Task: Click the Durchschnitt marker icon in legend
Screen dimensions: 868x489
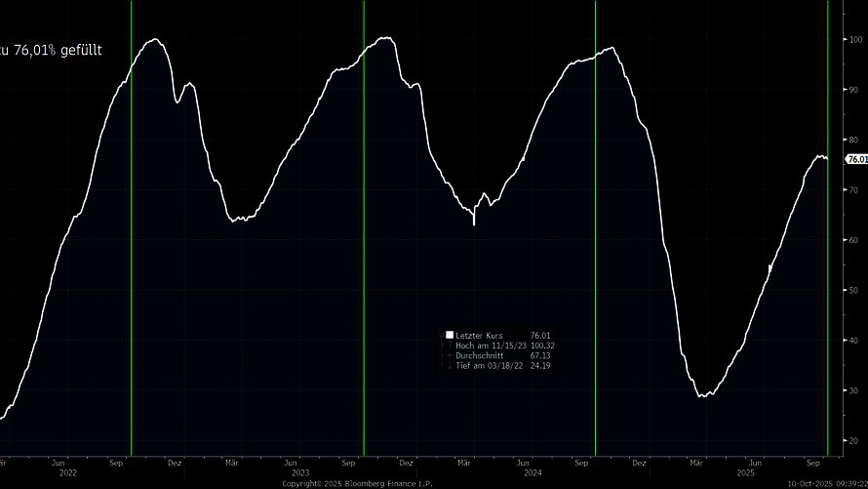Action: point(450,356)
